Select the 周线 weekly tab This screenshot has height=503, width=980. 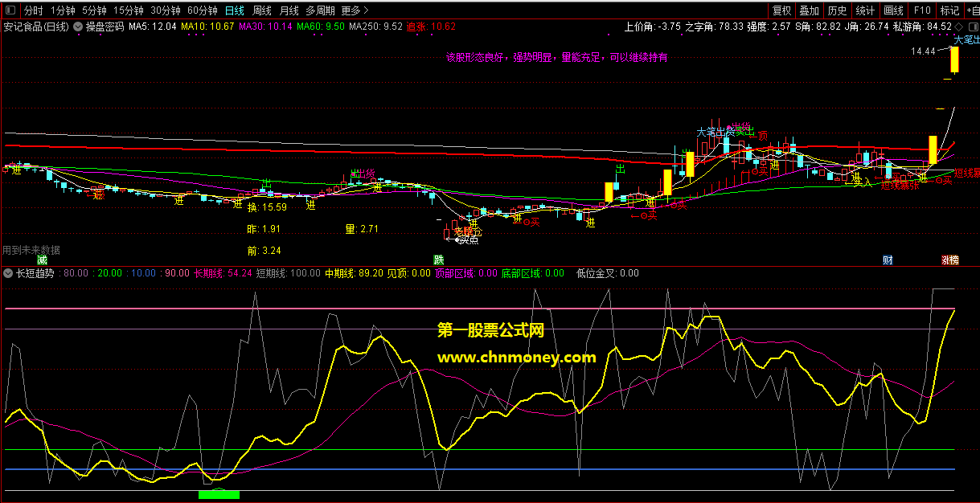[x=262, y=10]
